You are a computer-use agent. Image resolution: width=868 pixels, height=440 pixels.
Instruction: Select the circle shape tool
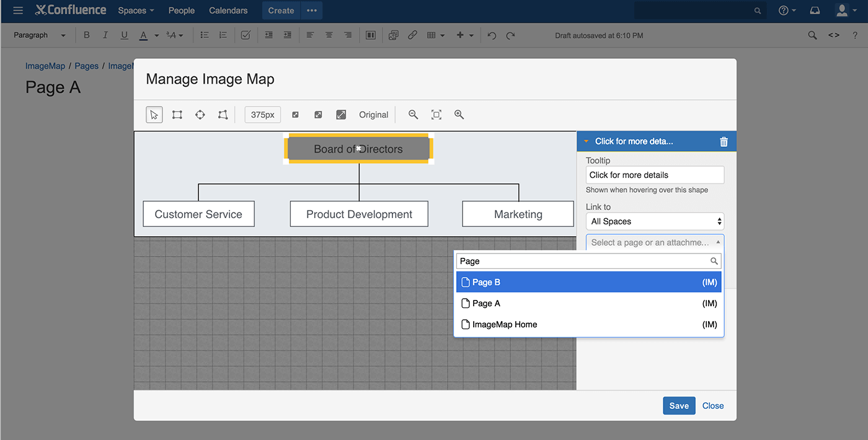(x=200, y=115)
